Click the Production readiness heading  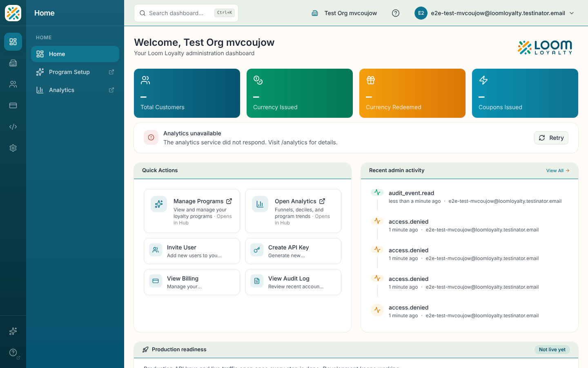pyautogui.click(x=179, y=350)
